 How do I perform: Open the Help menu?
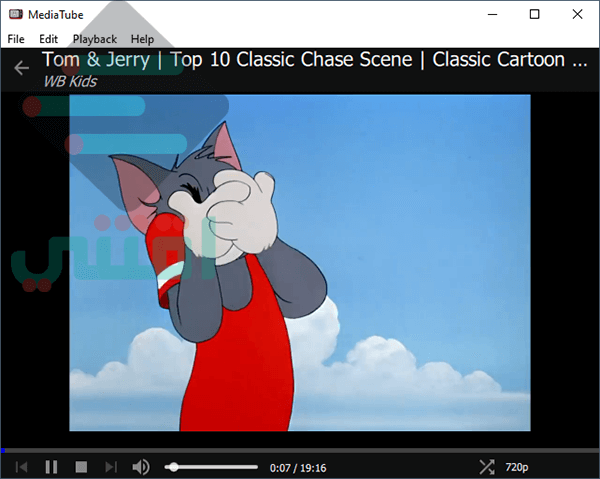142,39
